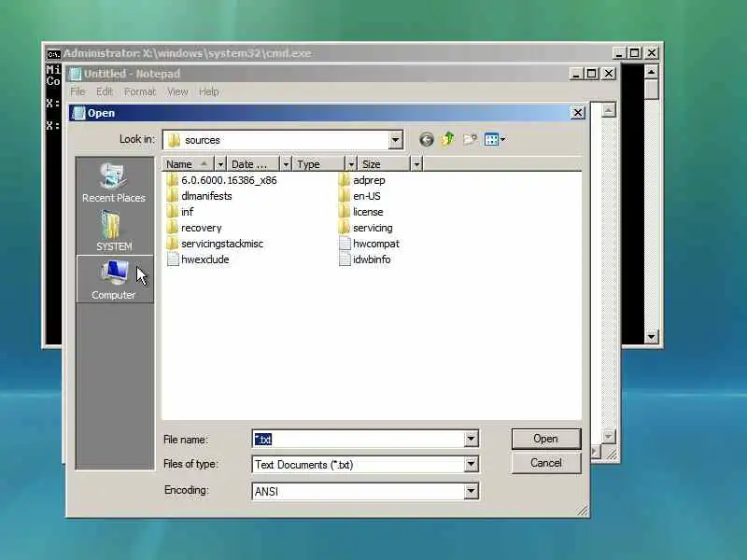This screenshot has height=560, width=747.
Task: Expand the File name history dropdown
Action: (x=471, y=439)
